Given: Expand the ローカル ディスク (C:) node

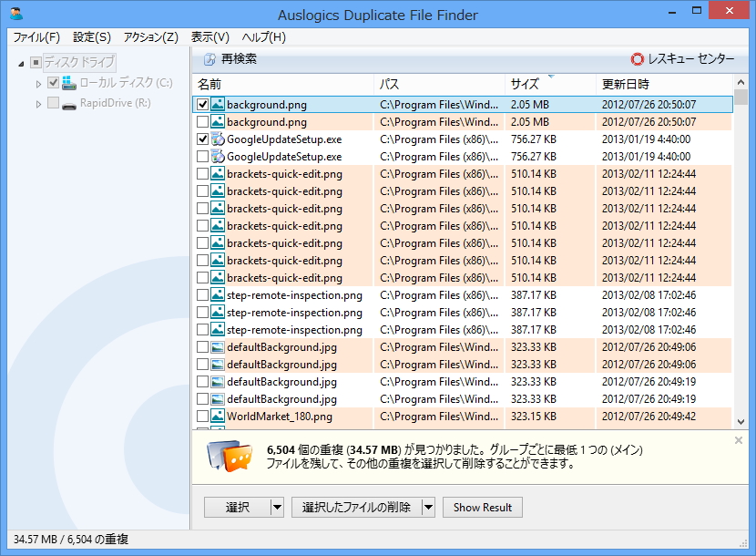Looking at the screenshot, I should pos(38,84).
